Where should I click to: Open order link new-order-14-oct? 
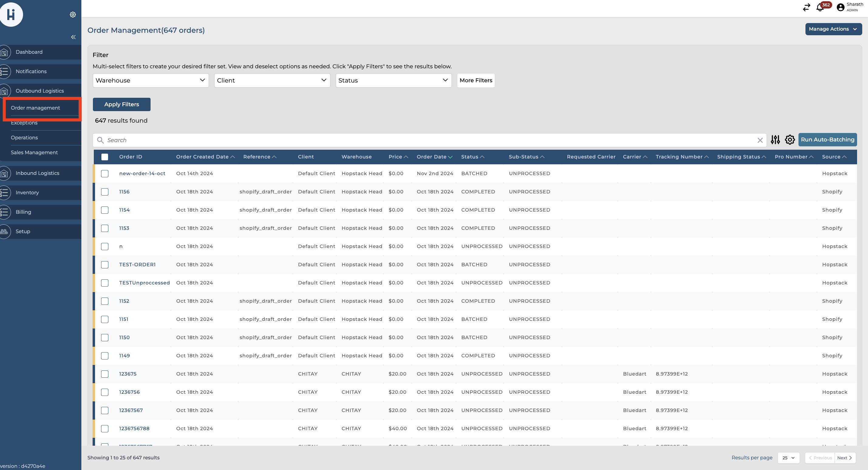142,173
